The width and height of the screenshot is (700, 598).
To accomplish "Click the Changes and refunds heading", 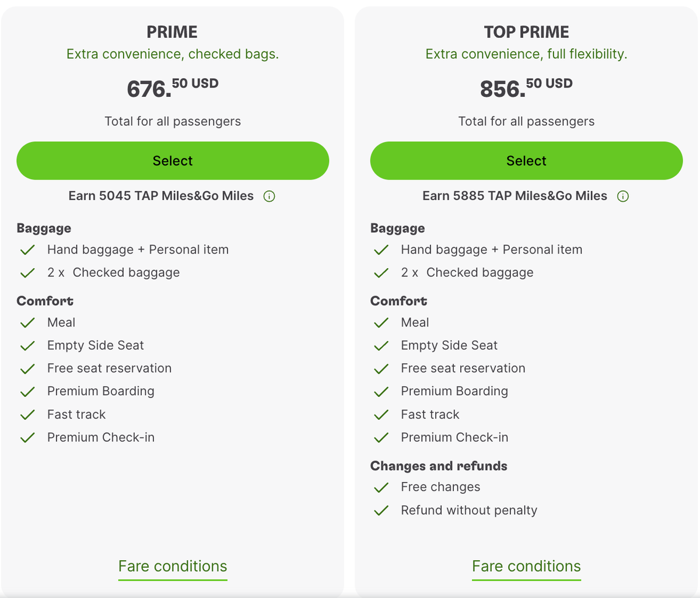I will tap(439, 466).
